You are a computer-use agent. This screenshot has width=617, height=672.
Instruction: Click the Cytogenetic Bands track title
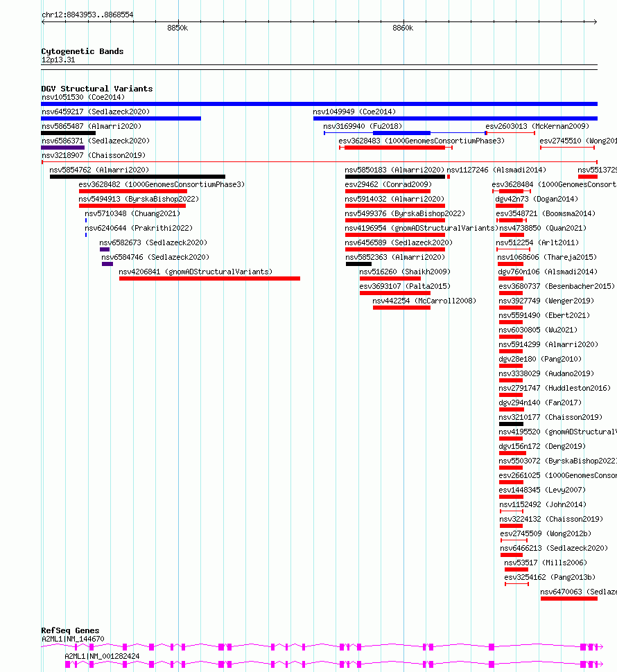[x=82, y=51]
